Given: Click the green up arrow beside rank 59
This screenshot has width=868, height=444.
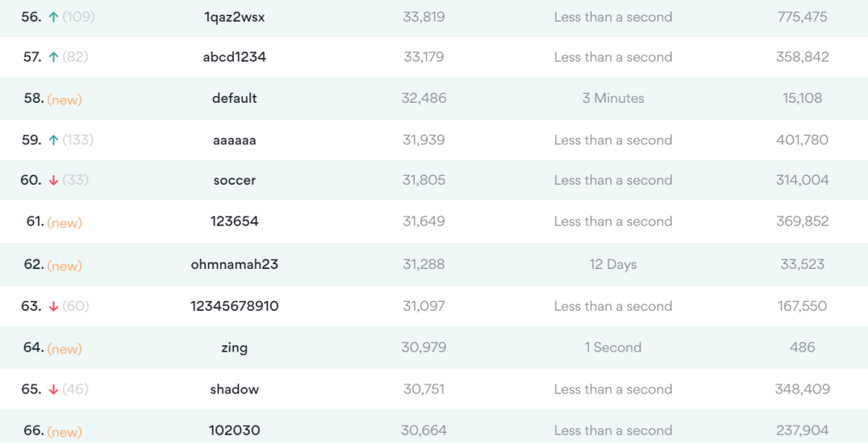Looking at the screenshot, I should click(x=53, y=140).
